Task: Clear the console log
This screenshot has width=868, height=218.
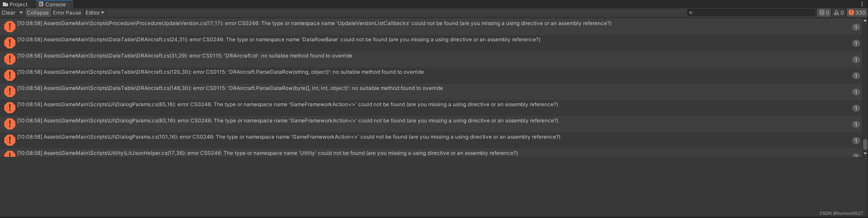Action: tap(9, 13)
